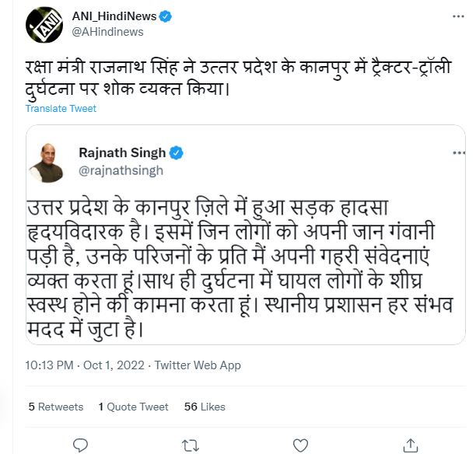This screenshot has width=476, height=454.
Task: Click the Translate Tweet link
Action: click(61, 108)
